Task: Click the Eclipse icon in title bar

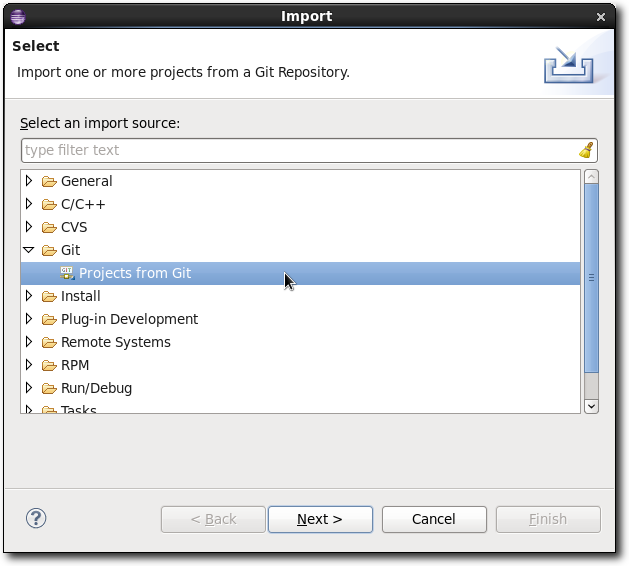Action: 16,16
